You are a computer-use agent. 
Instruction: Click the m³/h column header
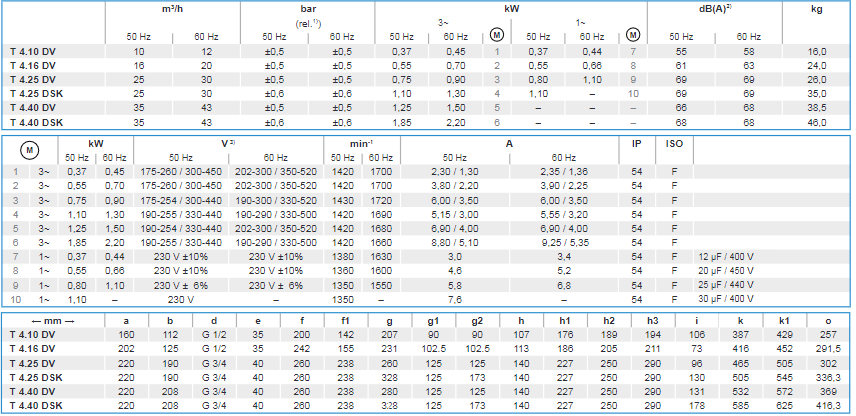pos(157,8)
